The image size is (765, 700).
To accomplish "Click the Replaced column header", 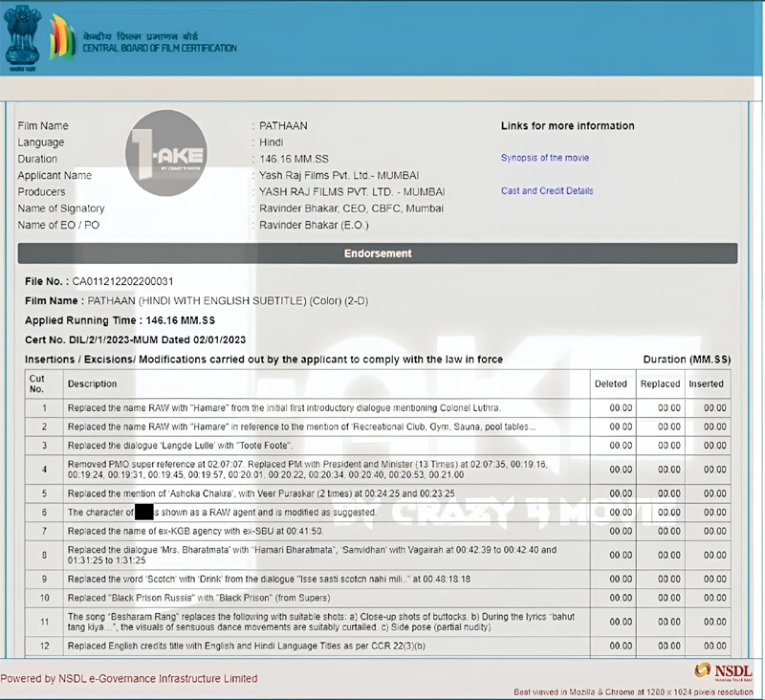I will coord(660,383).
